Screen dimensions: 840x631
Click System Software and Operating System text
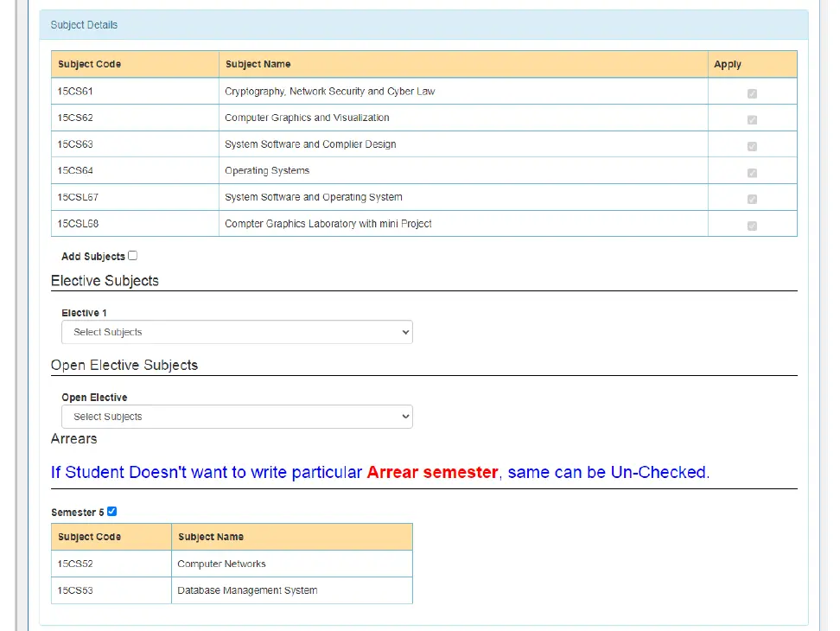coord(314,197)
